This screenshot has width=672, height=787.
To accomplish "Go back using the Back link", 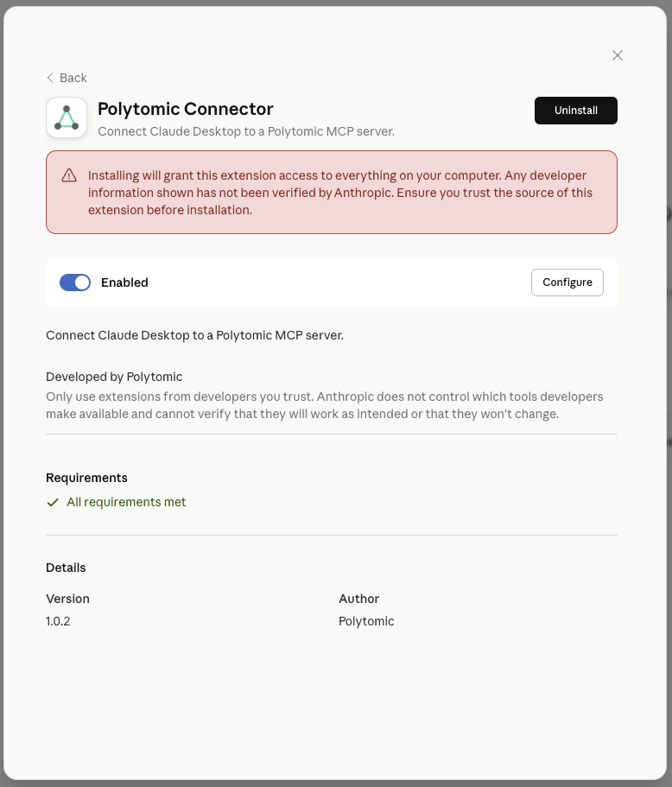I will click(67, 78).
